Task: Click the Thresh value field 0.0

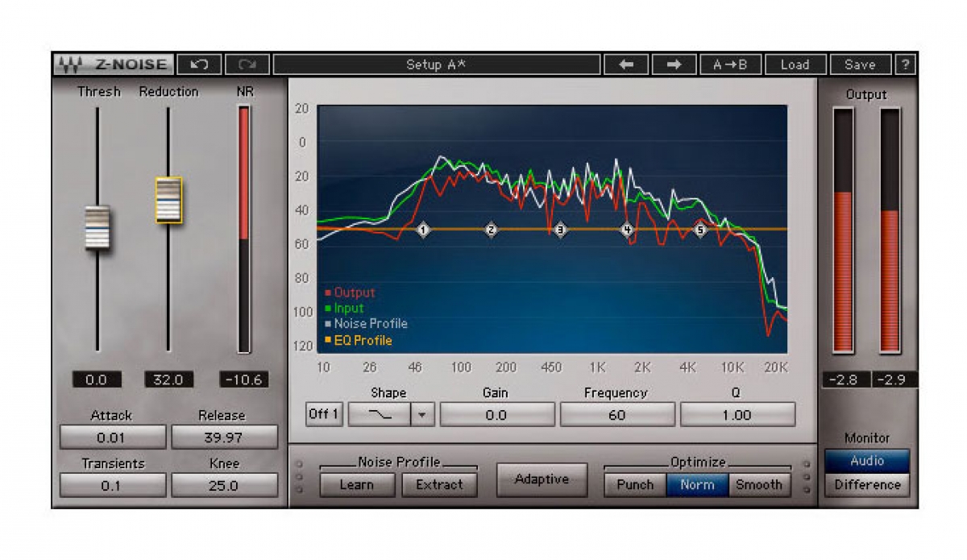Action: [x=97, y=380]
